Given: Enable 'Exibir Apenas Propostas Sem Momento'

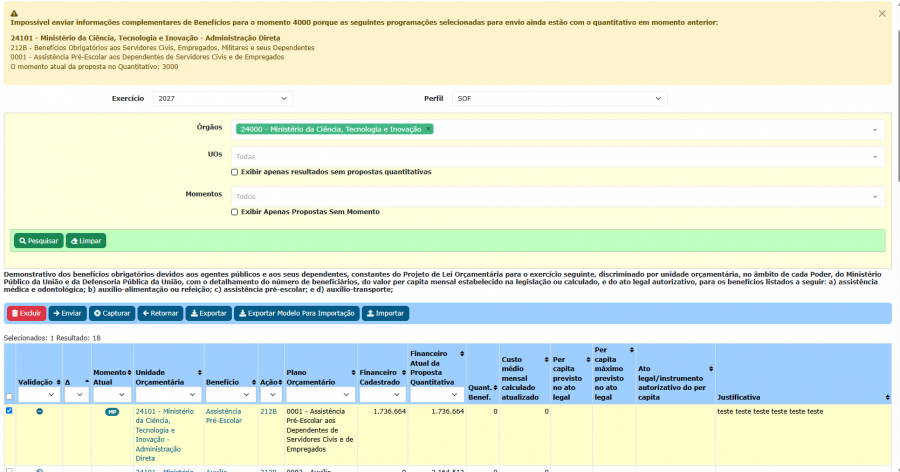Looking at the screenshot, I should point(234,212).
